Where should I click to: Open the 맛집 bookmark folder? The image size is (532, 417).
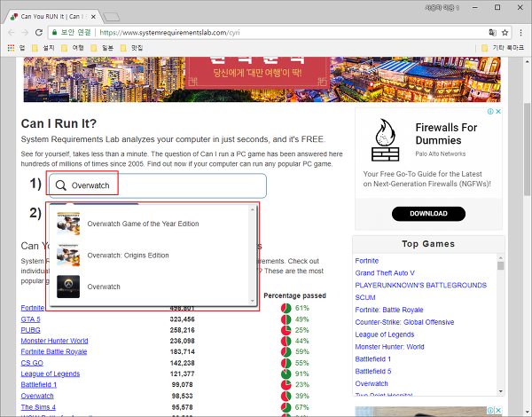(x=131, y=48)
